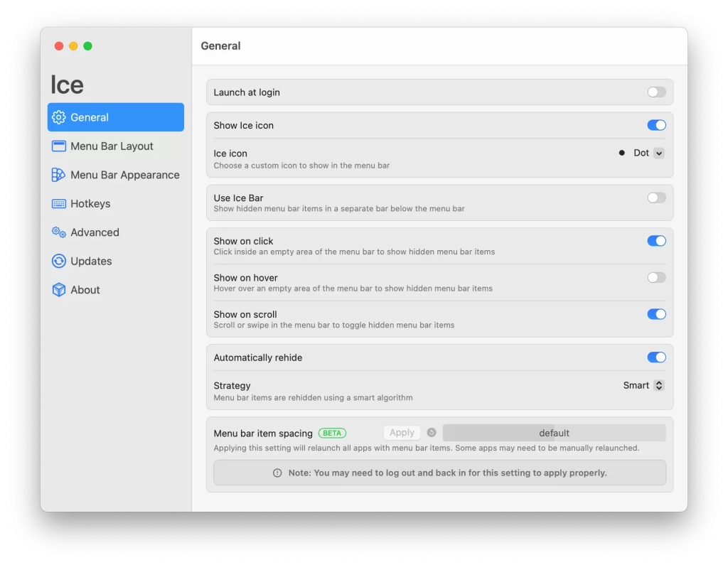
Task: Click the green zoom window button
Action: (x=87, y=46)
